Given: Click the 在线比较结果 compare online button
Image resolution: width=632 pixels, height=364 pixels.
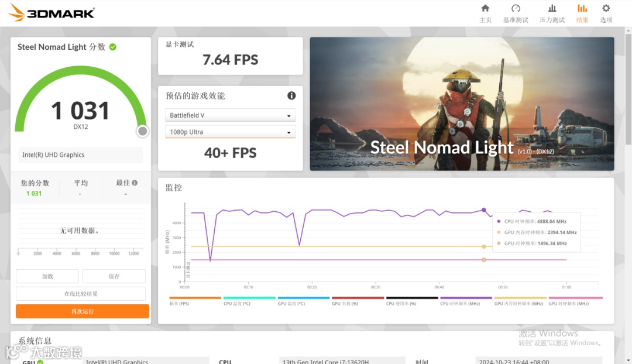Looking at the screenshot, I should tap(81, 294).
